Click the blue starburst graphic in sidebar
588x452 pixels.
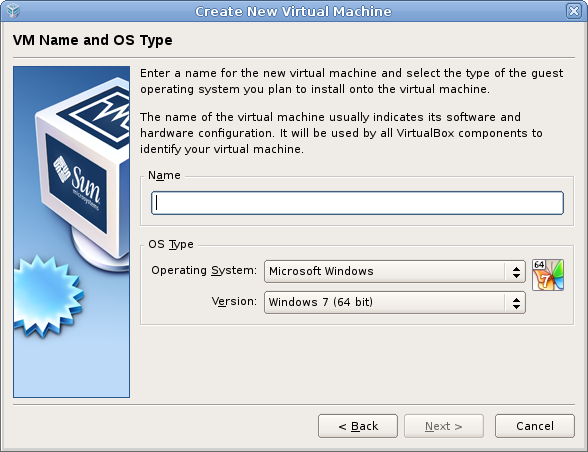(x=47, y=296)
